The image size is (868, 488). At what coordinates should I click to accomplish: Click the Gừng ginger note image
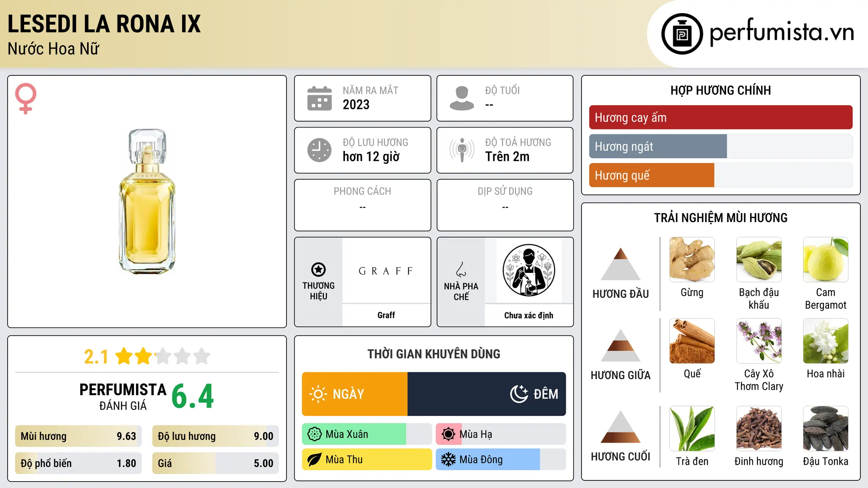point(692,260)
